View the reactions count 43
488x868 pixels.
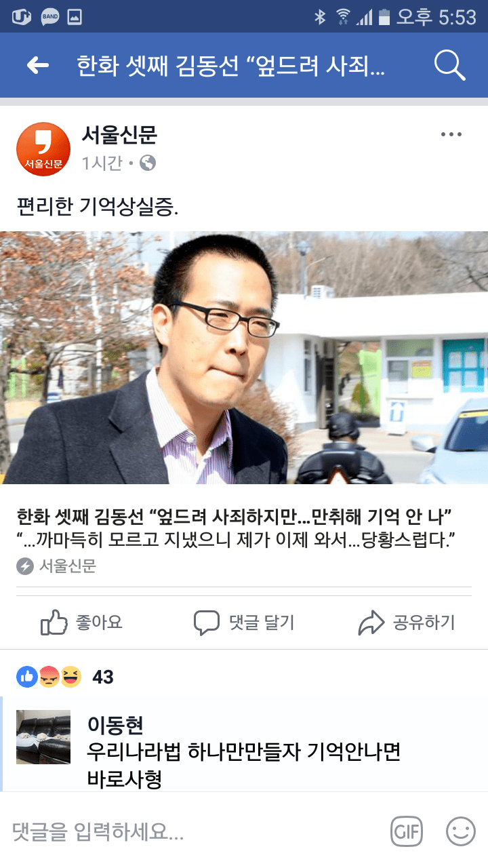103,677
